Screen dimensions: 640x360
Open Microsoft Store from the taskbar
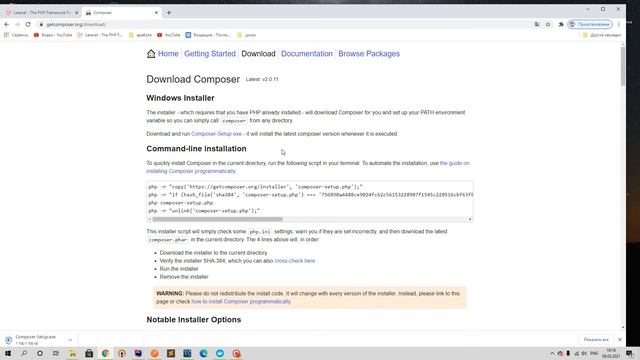89,353
